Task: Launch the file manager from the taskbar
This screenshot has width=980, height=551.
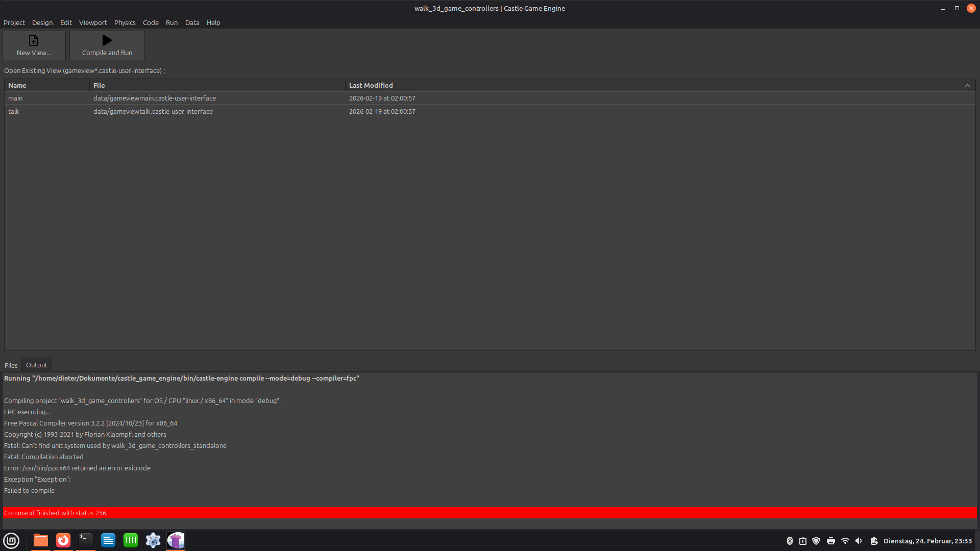Action: (41, 540)
